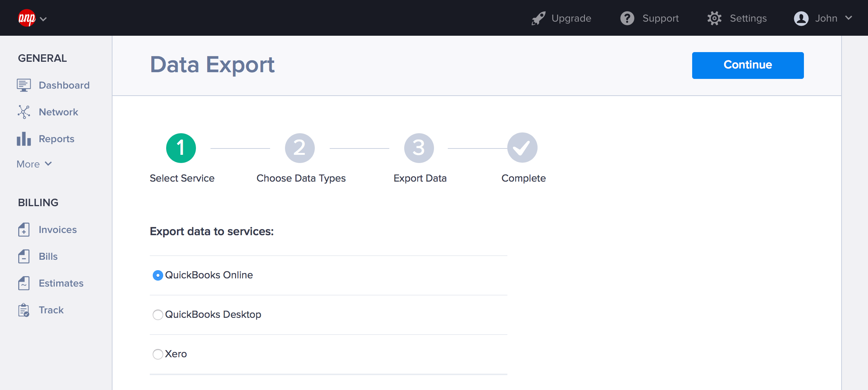
Task: Select QuickBooks Online option
Action: [158, 275]
